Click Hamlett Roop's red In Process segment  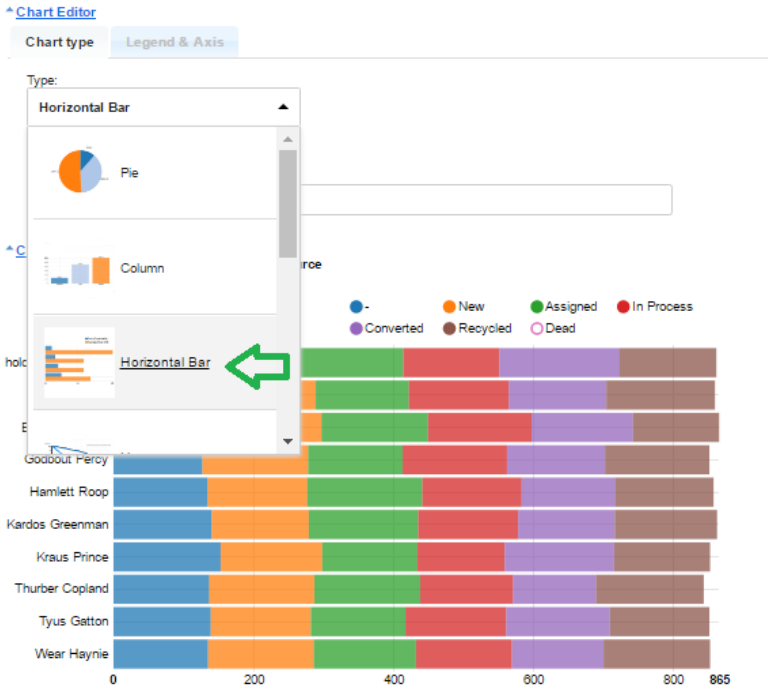(472, 492)
